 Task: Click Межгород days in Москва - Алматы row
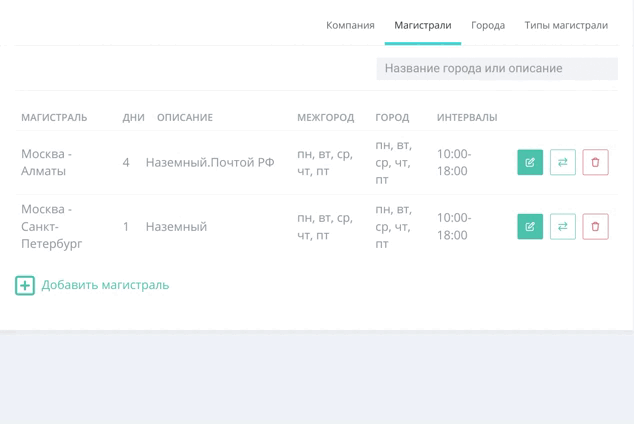click(x=325, y=162)
